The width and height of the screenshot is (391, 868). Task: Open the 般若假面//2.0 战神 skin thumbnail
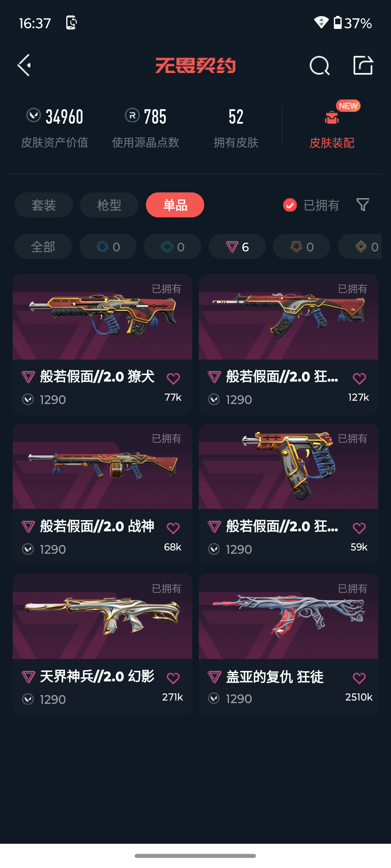click(102, 466)
